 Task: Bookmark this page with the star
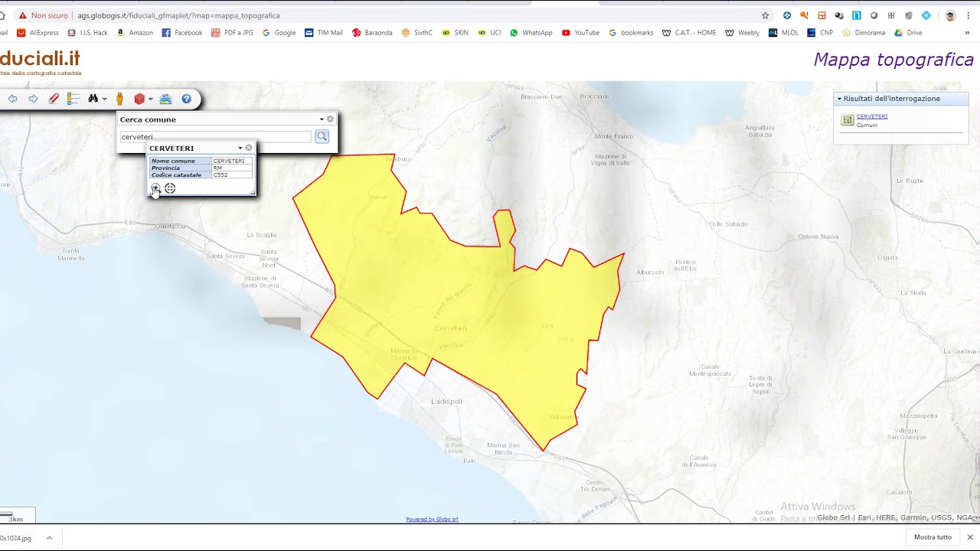[x=765, y=15]
